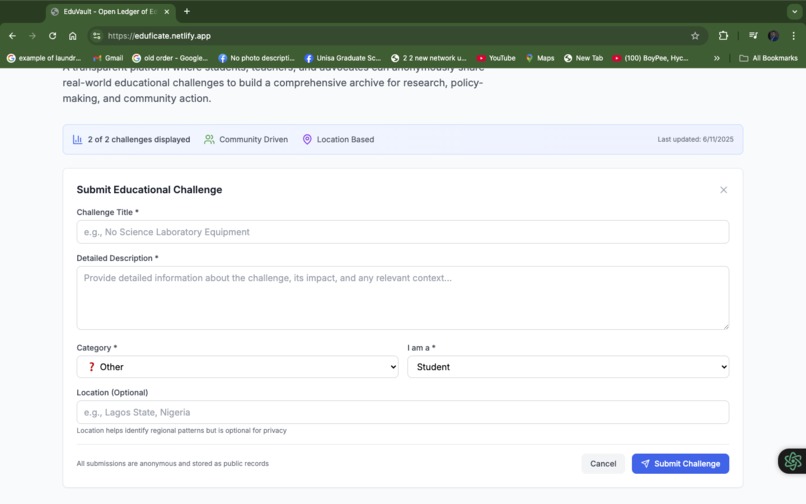Image resolution: width=806 pixels, height=504 pixels.
Task: Open the '2 2 new network u...' bookmark
Action: (x=429, y=58)
